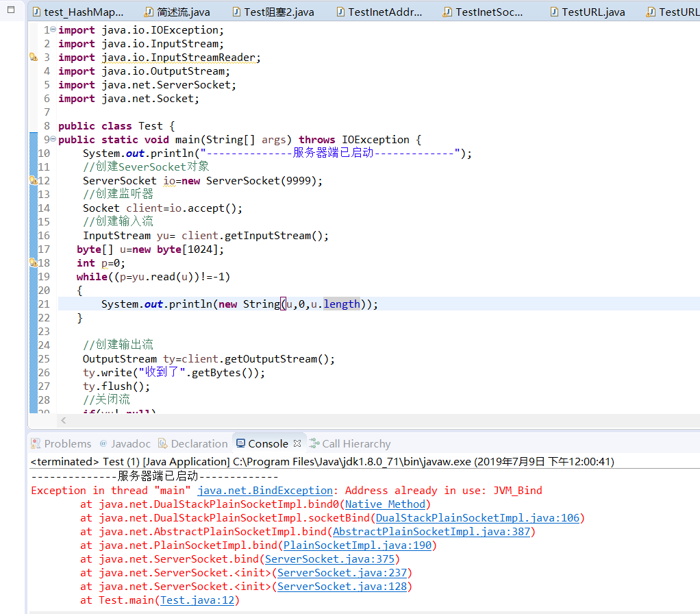Click line number 21 in the gutter
The width and height of the screenshot is (700, 614).
point(45,304)
